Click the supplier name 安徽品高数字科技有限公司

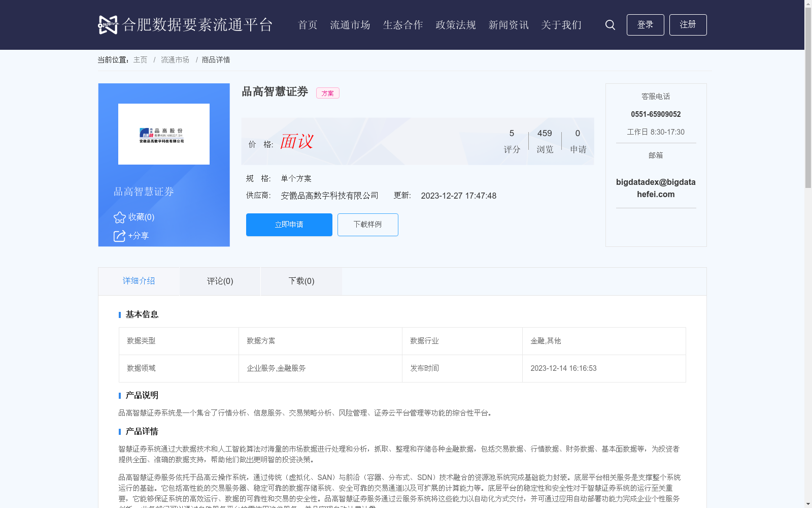click(x=330, y=196)
